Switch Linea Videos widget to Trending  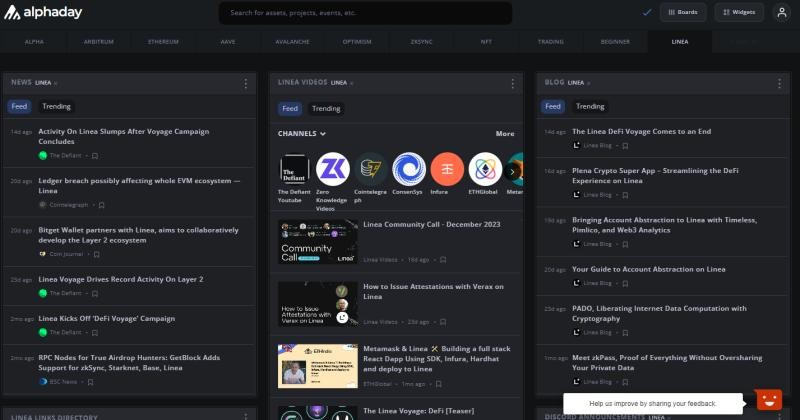(326, 108)
